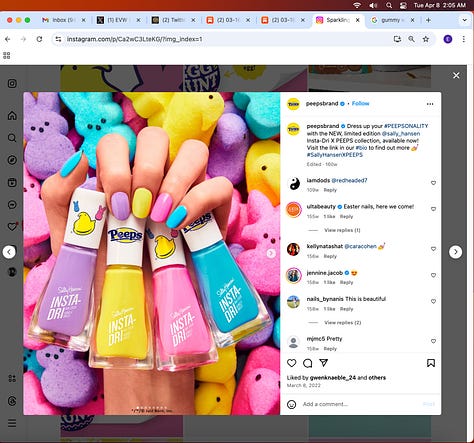The width and height of the screenshot is (474, 443).
Task: Open ultabeauty profile picture
Action: [x=294, y=209]
